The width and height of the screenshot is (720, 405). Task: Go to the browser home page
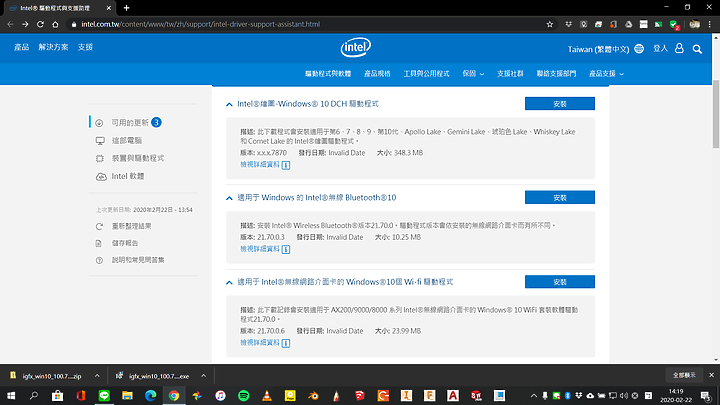tap(55, 24)
